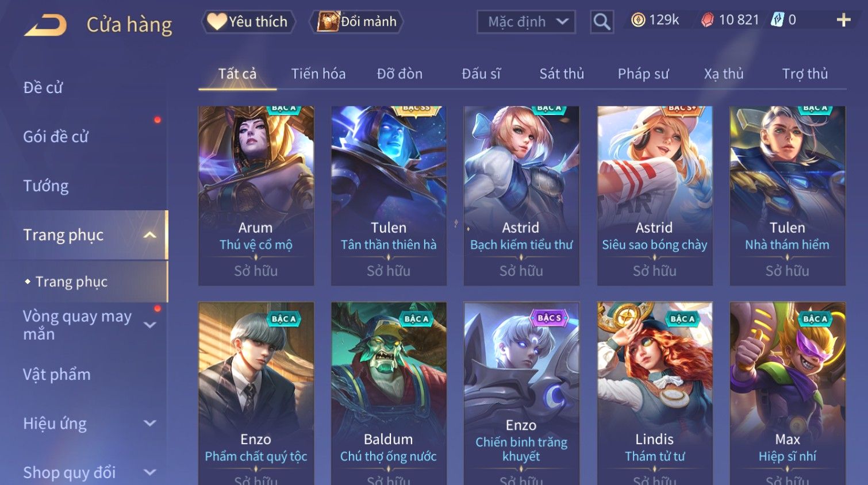868x485 pixels.
Task: Select Lindis Thám tử tư skin card
Action: pyautogui.click(x=655, y=394)
